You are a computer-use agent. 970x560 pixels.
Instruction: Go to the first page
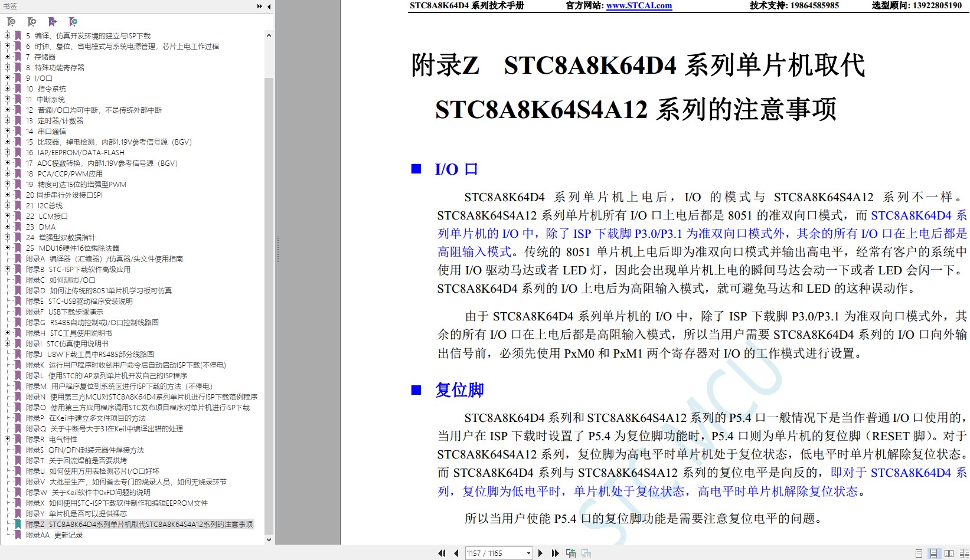(x=442, y=553)
